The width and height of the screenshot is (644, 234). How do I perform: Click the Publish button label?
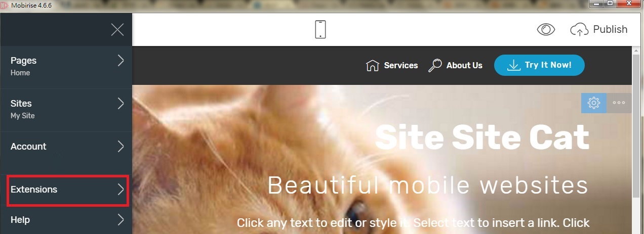[x=610, y=29]
